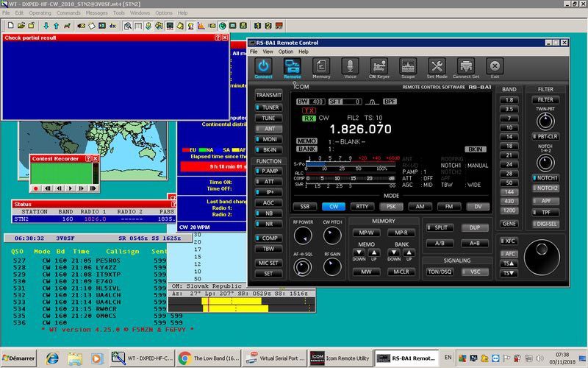
Task: Open the Windows menu in WT
Action: coord(140,13)
